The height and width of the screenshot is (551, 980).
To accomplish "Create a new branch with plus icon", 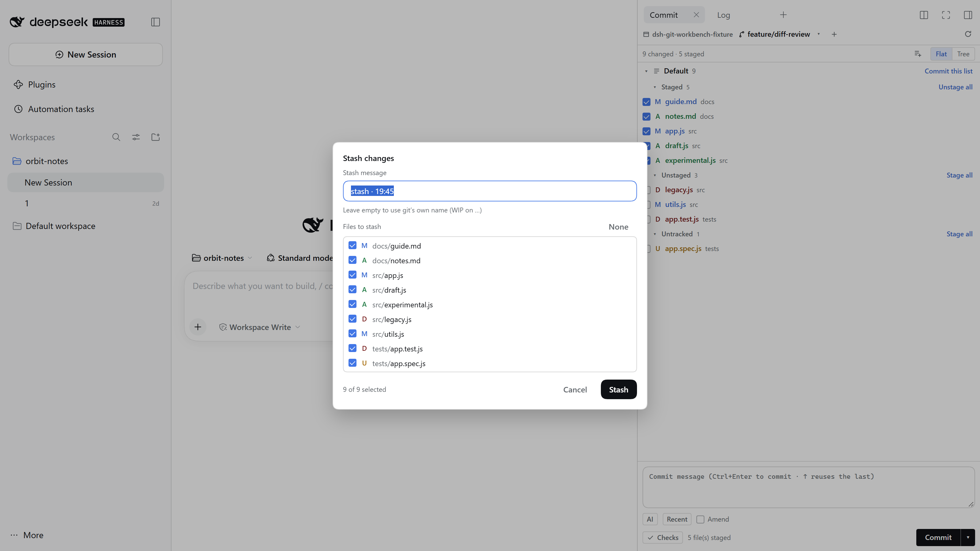I will pos(834,34).
